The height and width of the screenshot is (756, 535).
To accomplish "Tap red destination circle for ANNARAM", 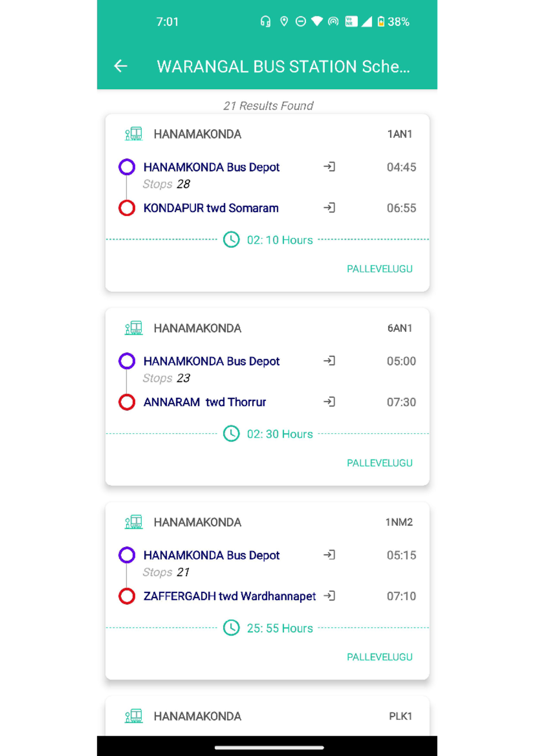I will [127, 402].
